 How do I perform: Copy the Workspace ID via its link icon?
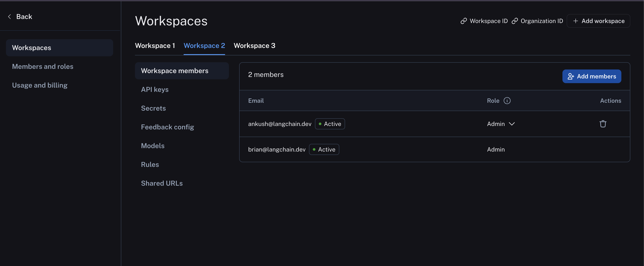click(464, 21)
